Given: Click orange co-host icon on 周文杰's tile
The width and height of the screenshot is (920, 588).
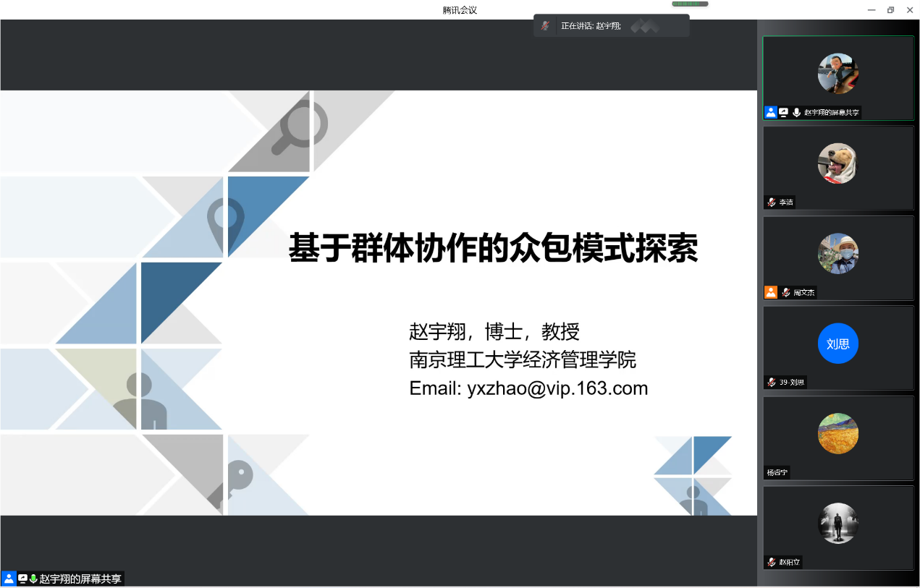Looking at the screenshot, I should coord(770,292).
